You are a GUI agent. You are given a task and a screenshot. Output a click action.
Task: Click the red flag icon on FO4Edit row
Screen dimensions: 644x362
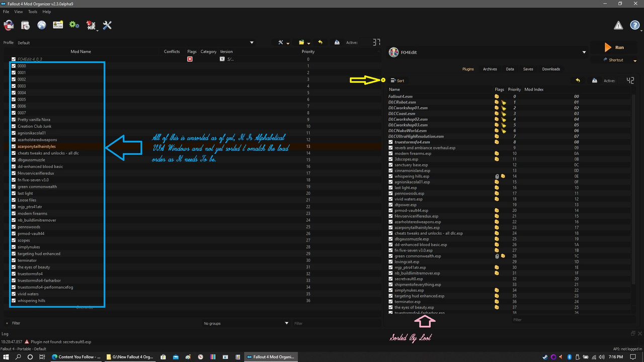click(x=190, y=59)
